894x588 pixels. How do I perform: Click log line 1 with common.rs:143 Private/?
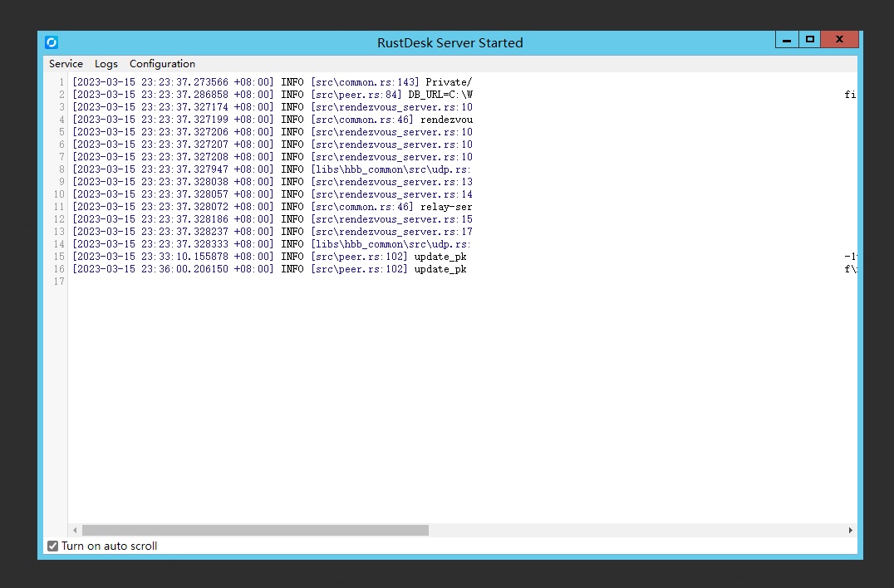pos(272,82)
